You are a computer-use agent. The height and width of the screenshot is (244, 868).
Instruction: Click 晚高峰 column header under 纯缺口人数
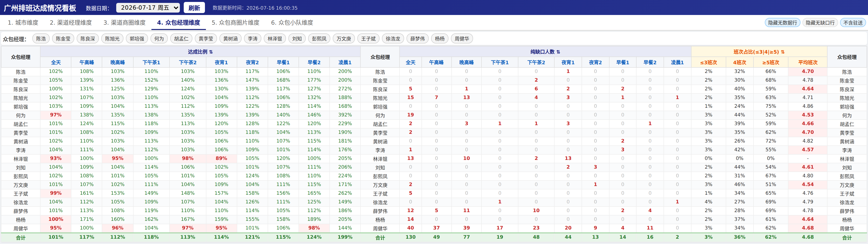pyautogui.click(x=467, y=62)
